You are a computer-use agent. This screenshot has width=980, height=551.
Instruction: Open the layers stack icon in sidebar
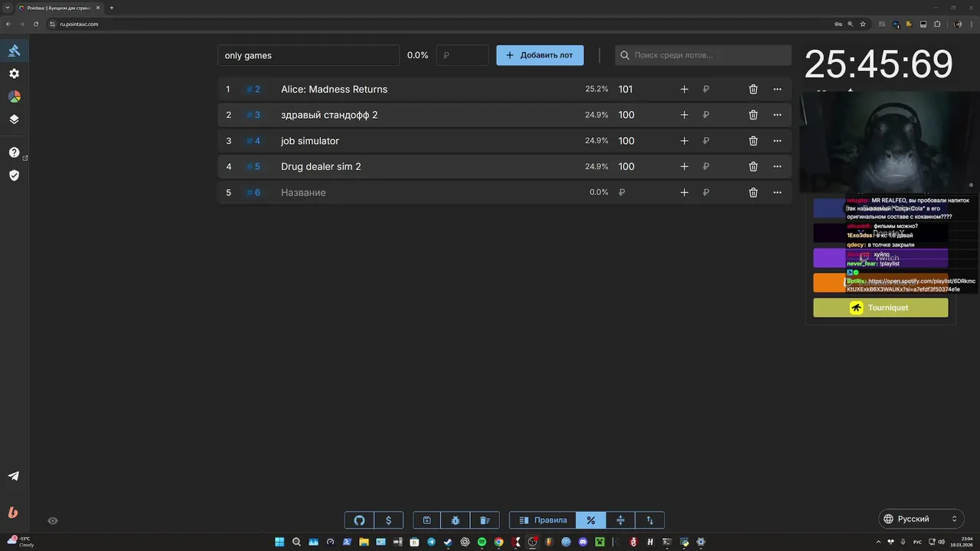[x=14, y=119]
